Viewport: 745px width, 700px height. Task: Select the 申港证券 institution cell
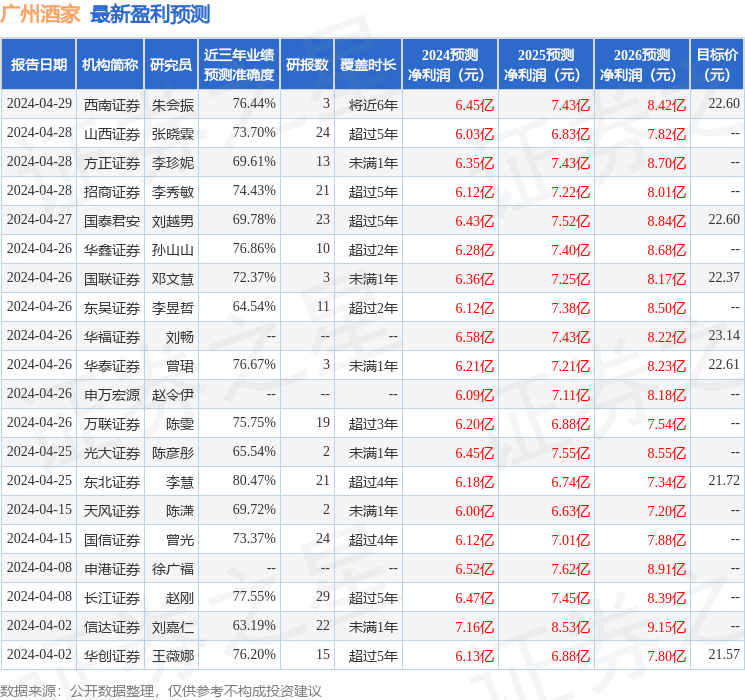click(112, 569)
